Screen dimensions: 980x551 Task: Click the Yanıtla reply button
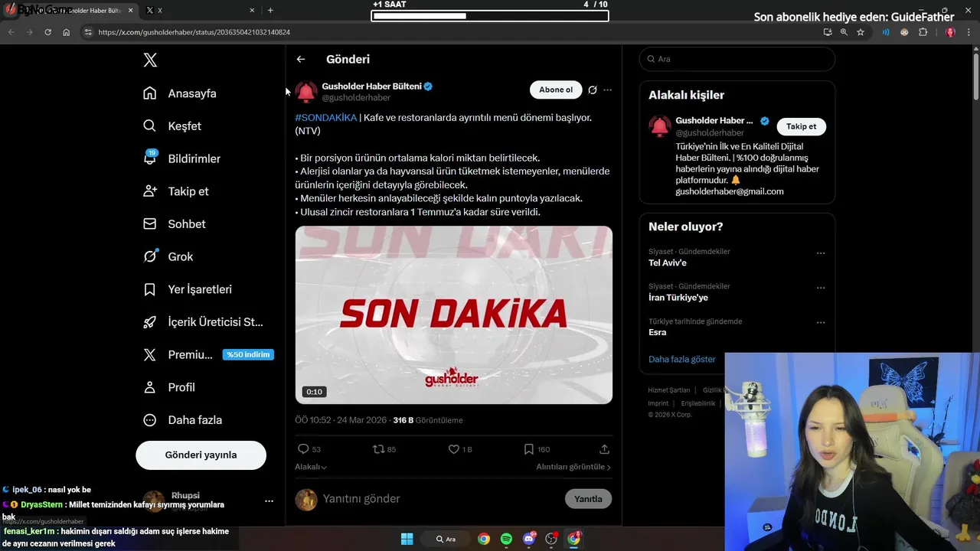coord(588,499)
